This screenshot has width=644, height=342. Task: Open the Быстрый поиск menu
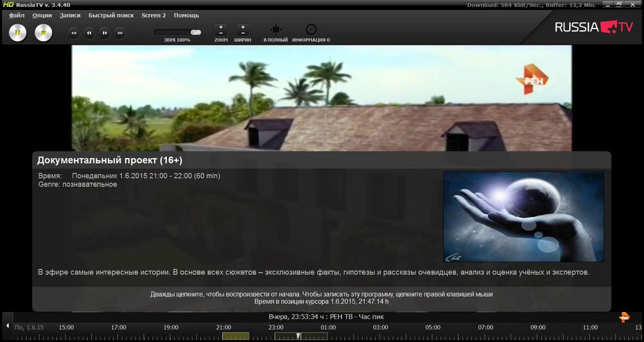(111, 15)
